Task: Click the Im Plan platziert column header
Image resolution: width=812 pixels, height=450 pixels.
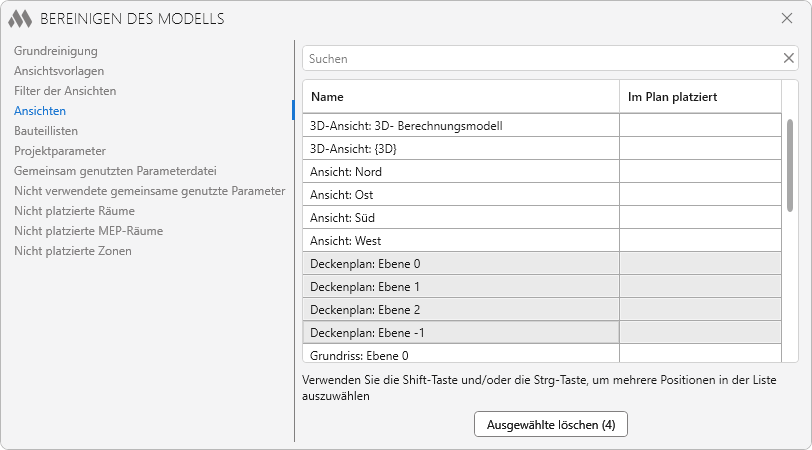Action: pos(700,97)
